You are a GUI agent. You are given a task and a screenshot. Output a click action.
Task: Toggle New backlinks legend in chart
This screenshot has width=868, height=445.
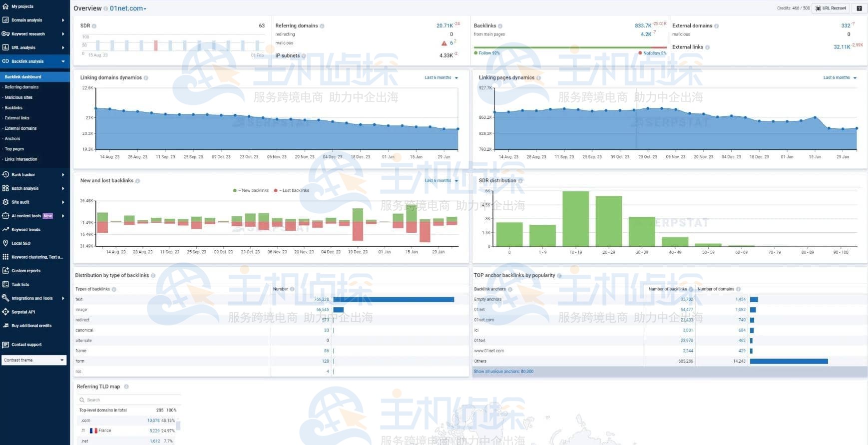point(251,190)
